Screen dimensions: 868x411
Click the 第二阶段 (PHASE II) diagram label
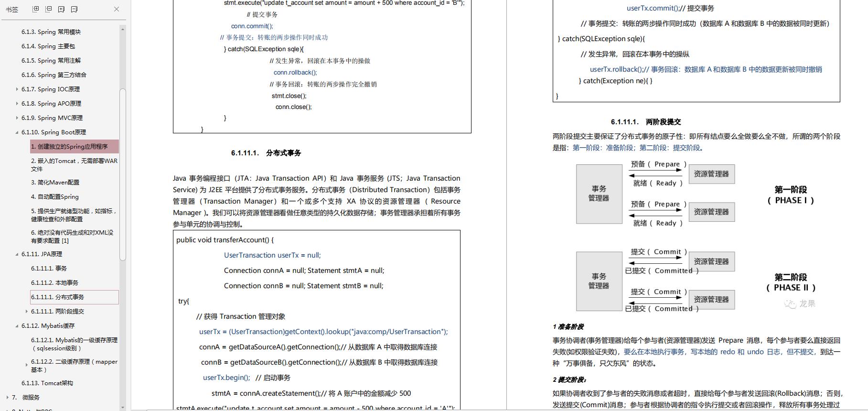(791, 282)
